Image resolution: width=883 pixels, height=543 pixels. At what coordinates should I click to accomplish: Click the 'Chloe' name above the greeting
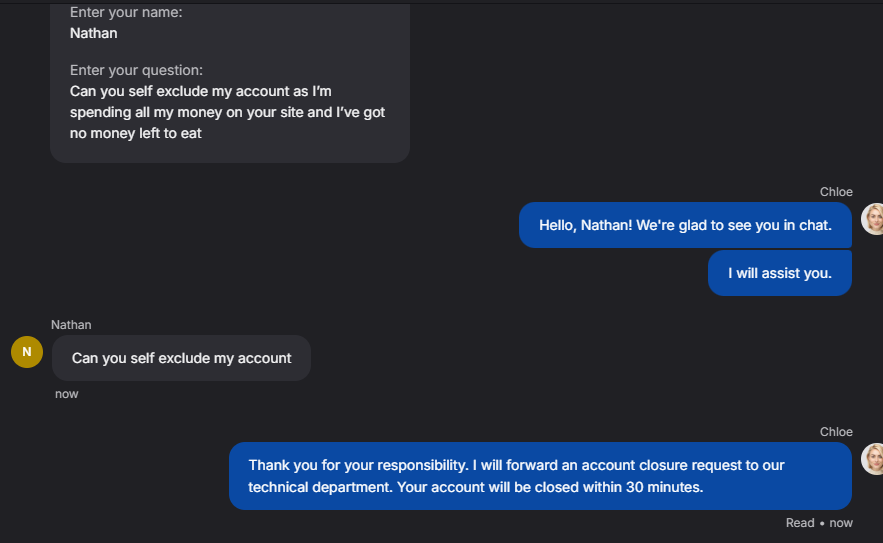click(836, 192)
